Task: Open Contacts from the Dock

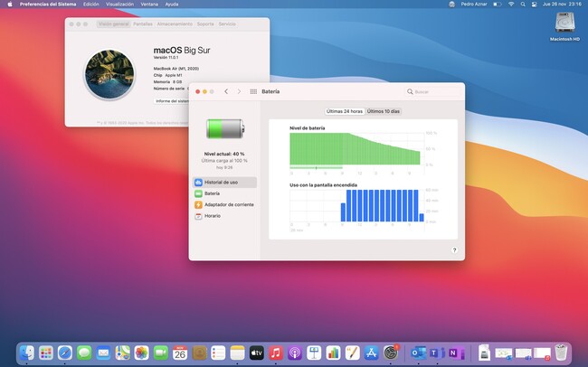Action: 199,353
